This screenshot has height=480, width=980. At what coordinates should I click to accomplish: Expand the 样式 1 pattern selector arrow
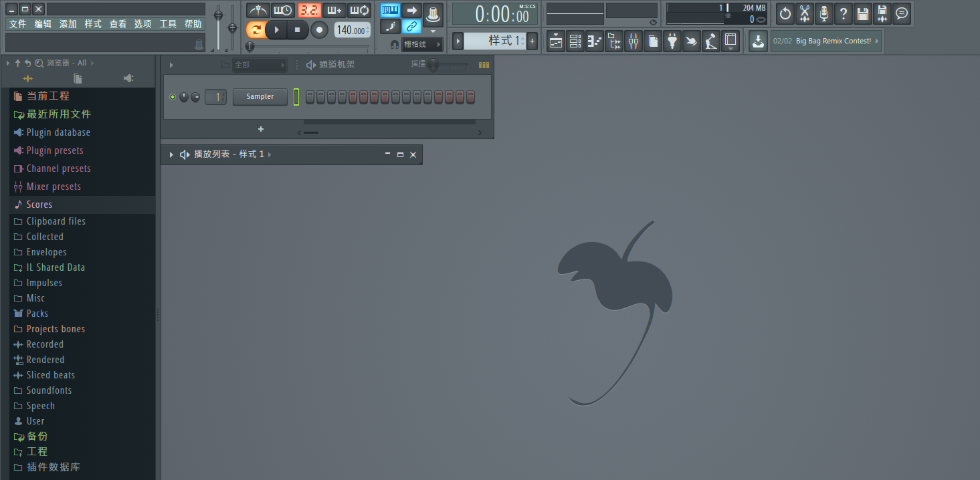pyautogui.click(x=458, y=41)
